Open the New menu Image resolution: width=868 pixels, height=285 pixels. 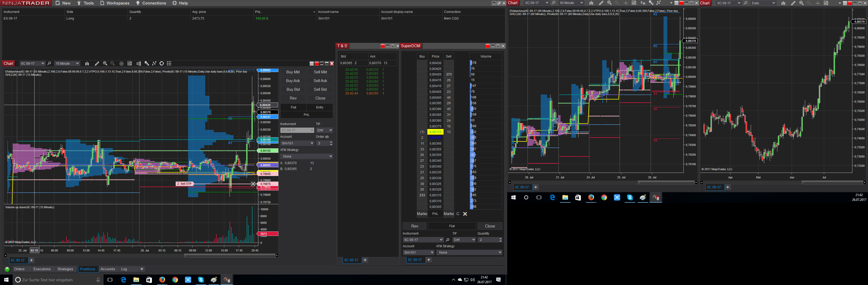click(x=63, y=3)
